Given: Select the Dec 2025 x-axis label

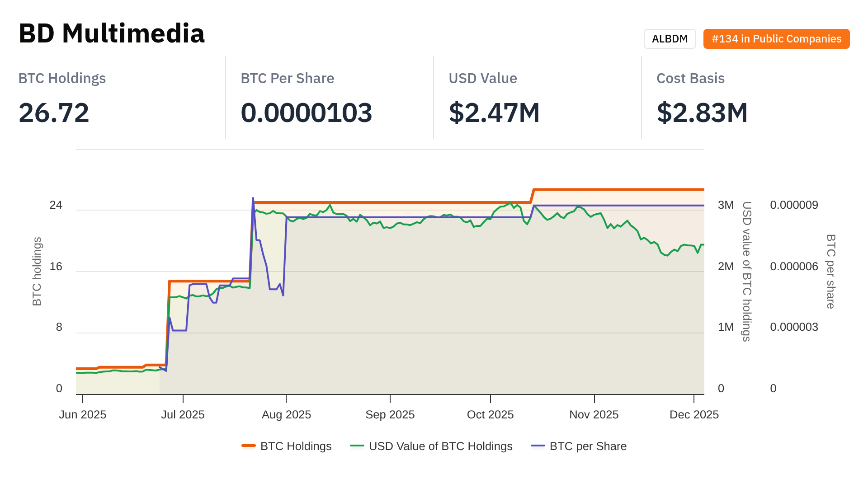Looking at the screenshot, I should point(694,415).
